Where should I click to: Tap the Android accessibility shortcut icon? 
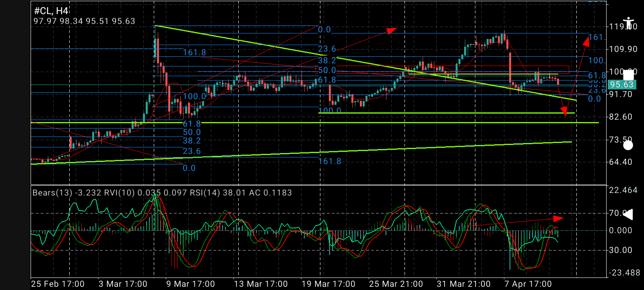(628, 23)
